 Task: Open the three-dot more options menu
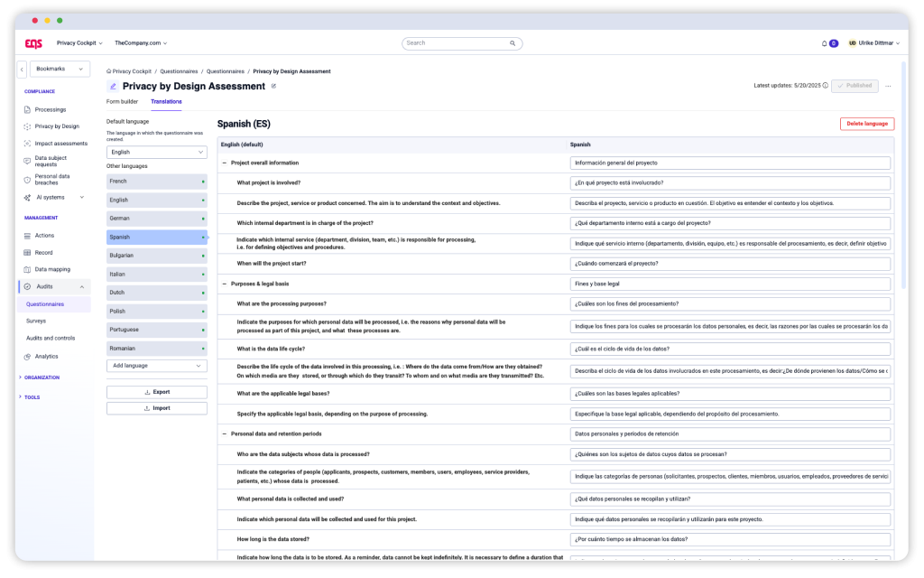888,86
